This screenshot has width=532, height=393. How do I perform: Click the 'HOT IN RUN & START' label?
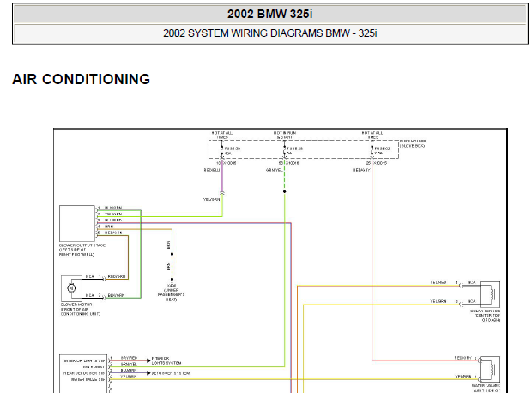tap(285, 135)
